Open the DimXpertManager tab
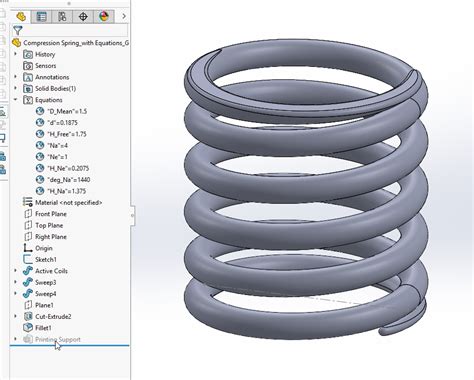Image resolution: width=474 pixels, height=380 pixels. (83, 16)
